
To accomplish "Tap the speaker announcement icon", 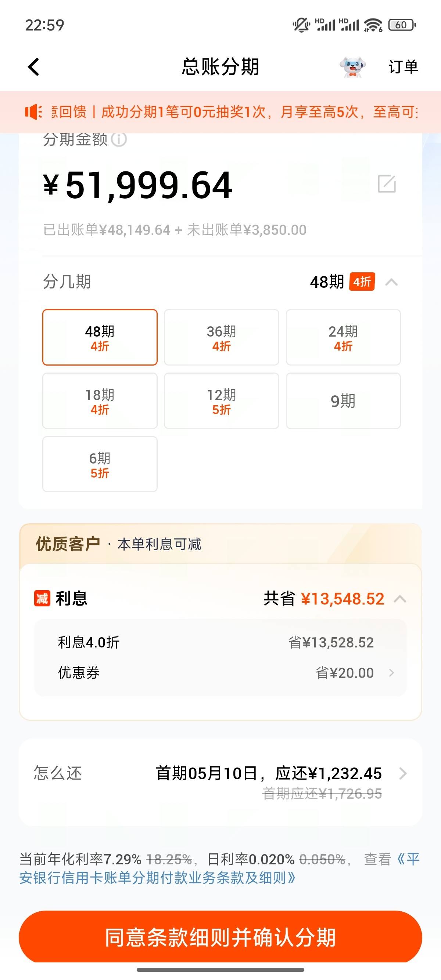I will tap(33, 112).
